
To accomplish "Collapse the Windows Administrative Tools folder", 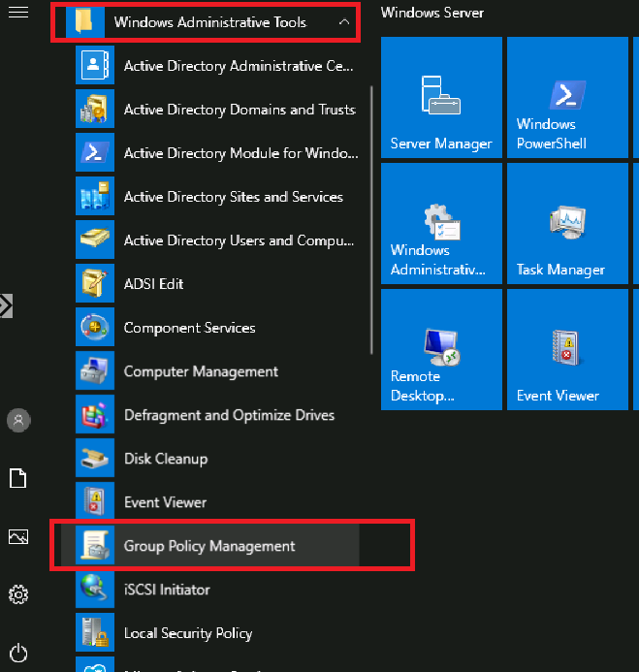I will pos(204,21).
